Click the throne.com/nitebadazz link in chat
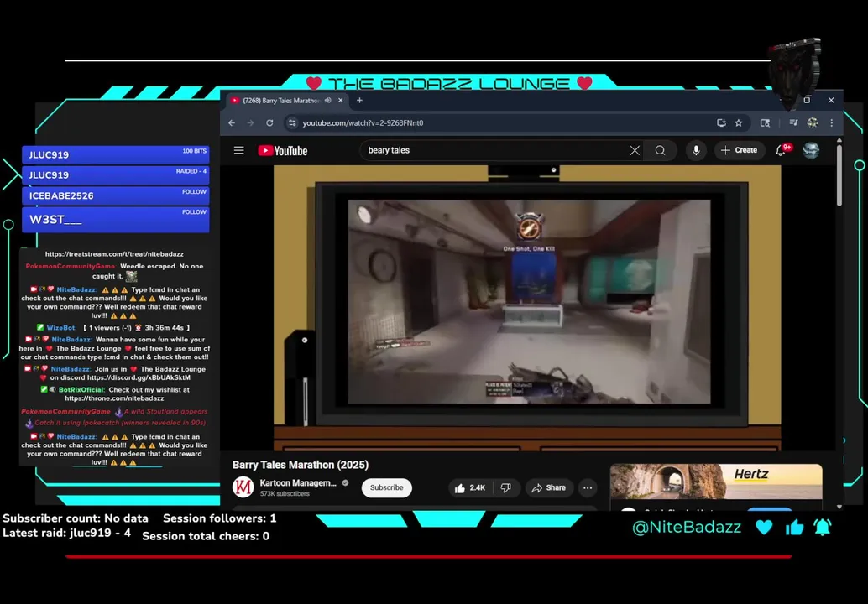 click(114, 398)
